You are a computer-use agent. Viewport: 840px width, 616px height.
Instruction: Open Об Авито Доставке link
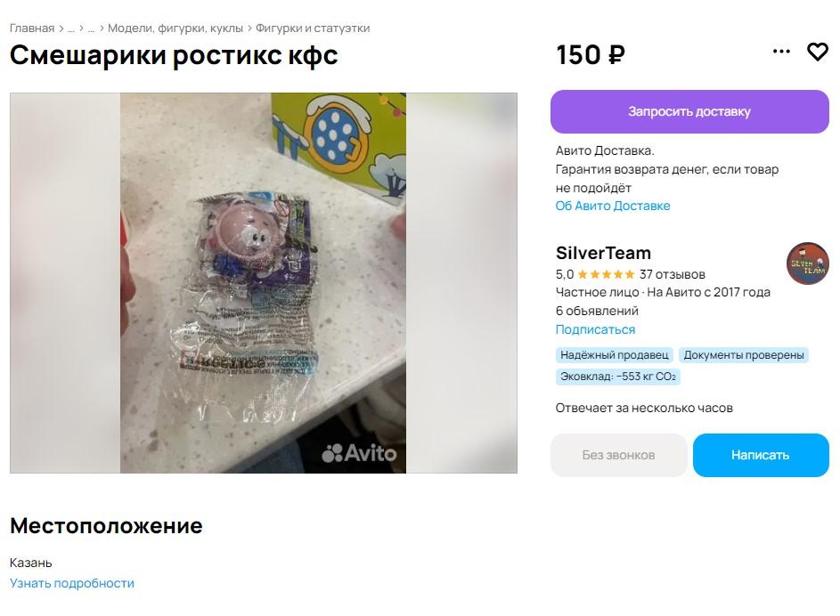tap(612, 206)
